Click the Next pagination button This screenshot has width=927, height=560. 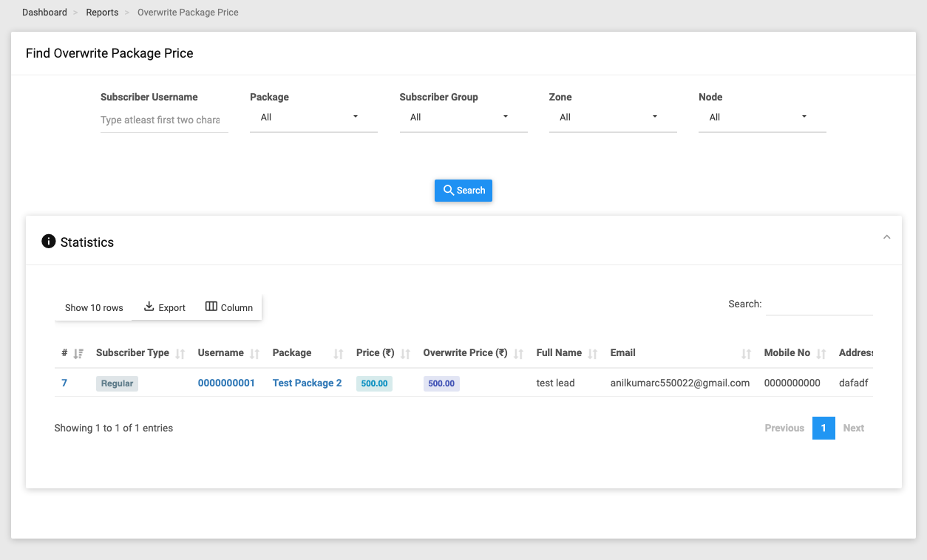coord(853,428)
